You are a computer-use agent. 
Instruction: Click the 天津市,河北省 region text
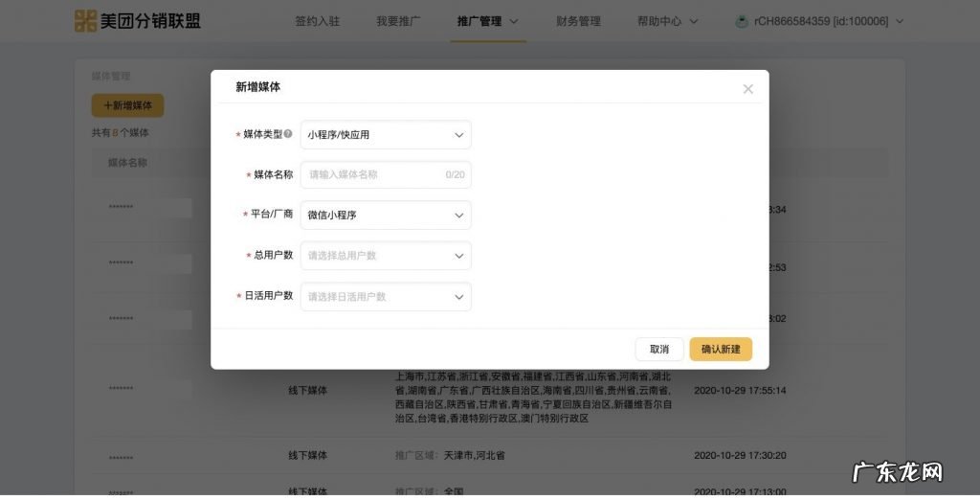click(x=475, y=456)
